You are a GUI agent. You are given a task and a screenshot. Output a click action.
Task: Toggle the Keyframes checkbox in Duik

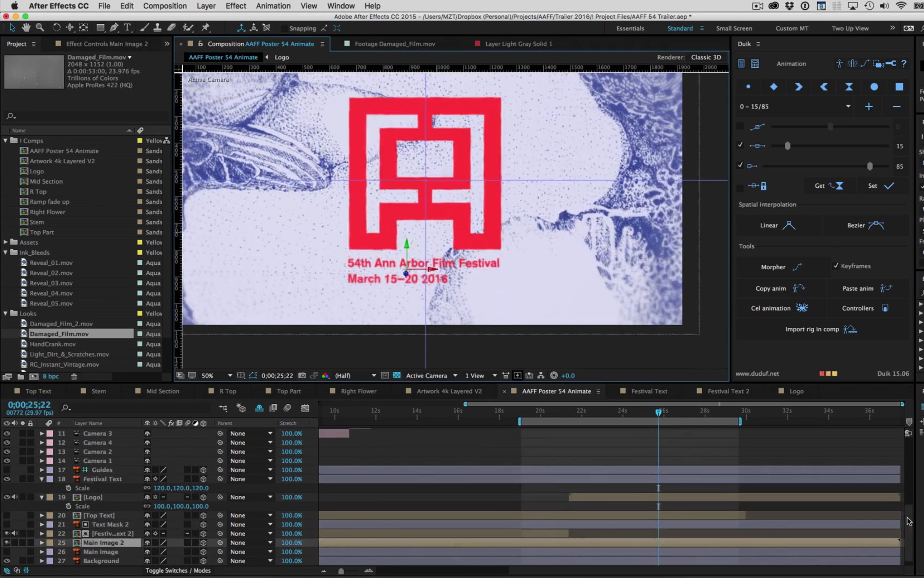point(836,266)
